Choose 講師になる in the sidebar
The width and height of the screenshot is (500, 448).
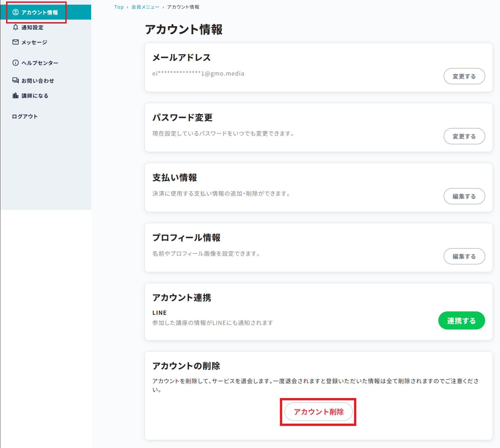tap(35, 96)
